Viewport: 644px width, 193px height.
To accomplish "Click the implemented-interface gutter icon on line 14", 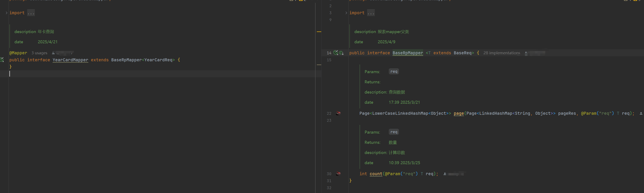I will point(336,53).
